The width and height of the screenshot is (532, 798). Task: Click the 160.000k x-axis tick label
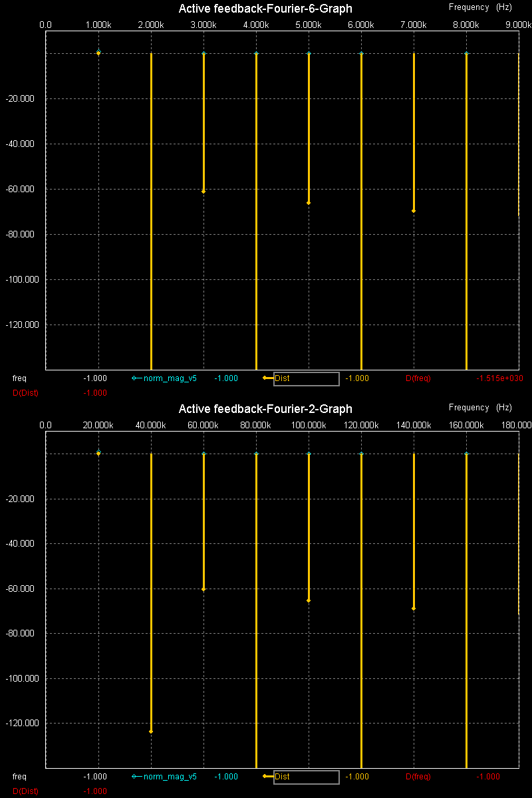click(466, 425)
